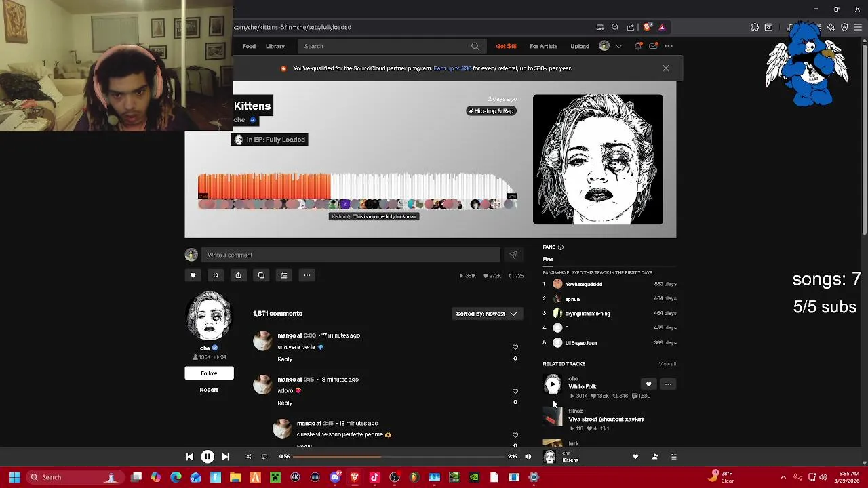Copy the track link with the copy icon

click(261, 275)
